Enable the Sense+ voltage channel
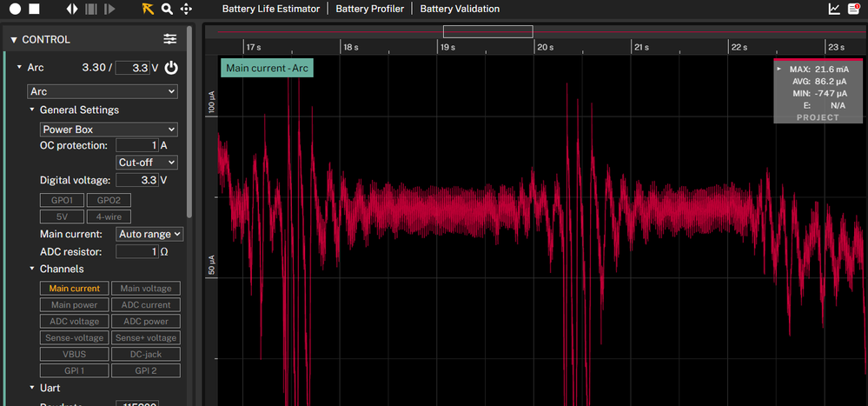Screen dimensions: 868x406 [146, 338]
